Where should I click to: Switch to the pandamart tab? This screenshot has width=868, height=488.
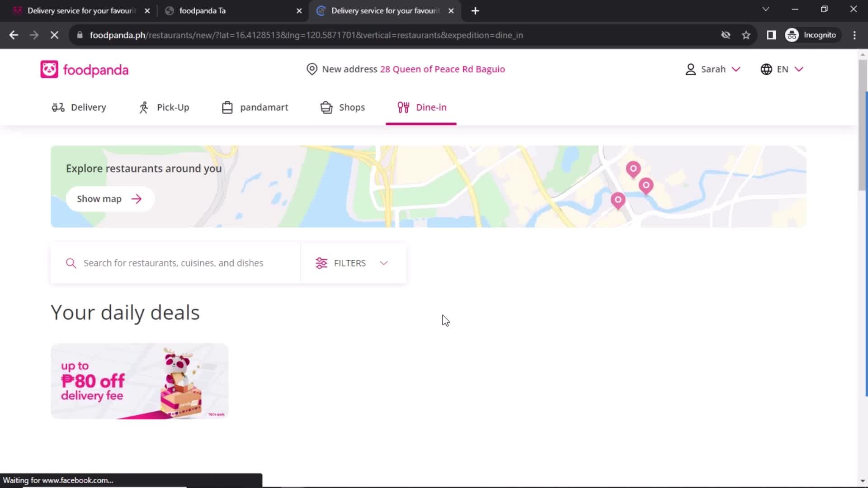pyautogui.click(x=255, y=108)
